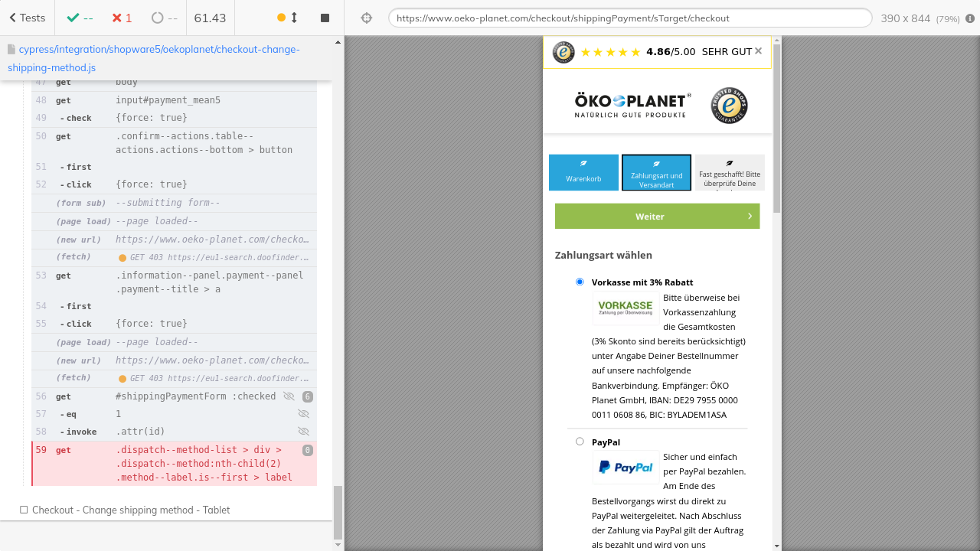Click the hidden-eye icon on the invoke command

(303, 432)
